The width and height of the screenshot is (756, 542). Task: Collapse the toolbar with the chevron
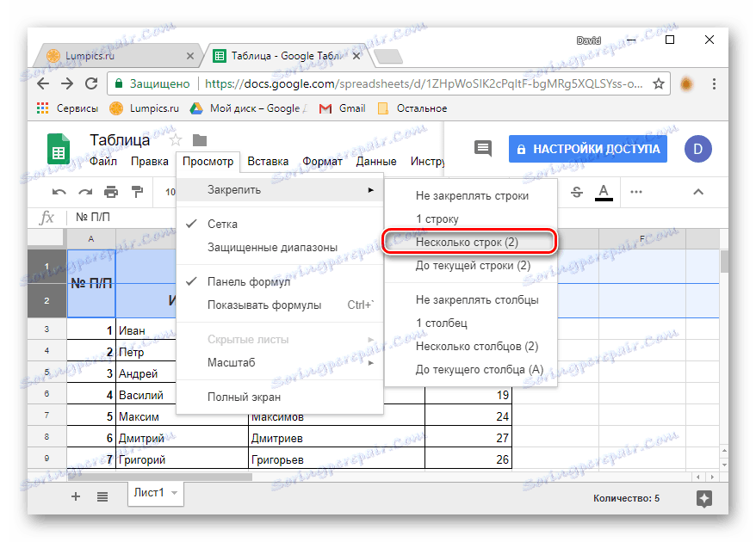pos(697,192)
